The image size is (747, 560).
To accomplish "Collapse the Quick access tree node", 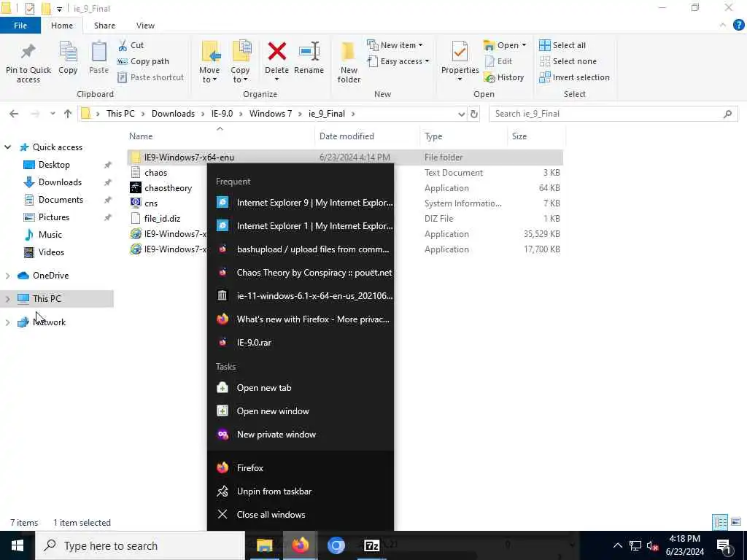I will [x=7, y=147].
